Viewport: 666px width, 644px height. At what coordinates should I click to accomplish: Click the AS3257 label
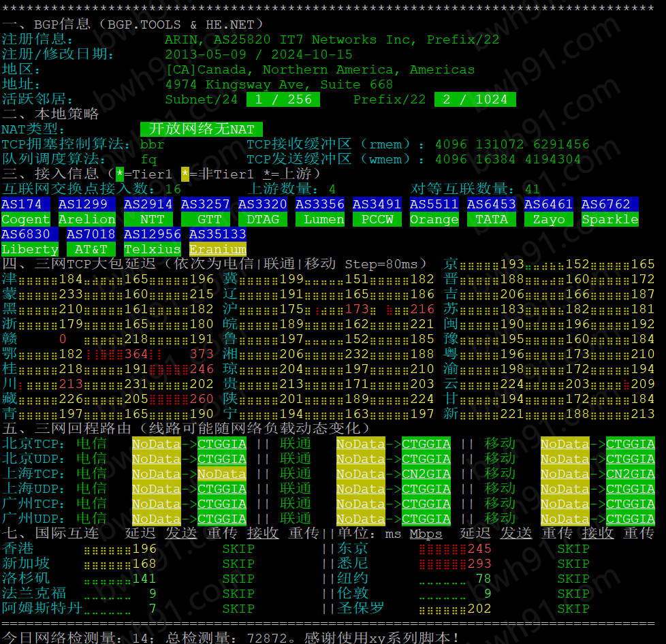point(205,204)
